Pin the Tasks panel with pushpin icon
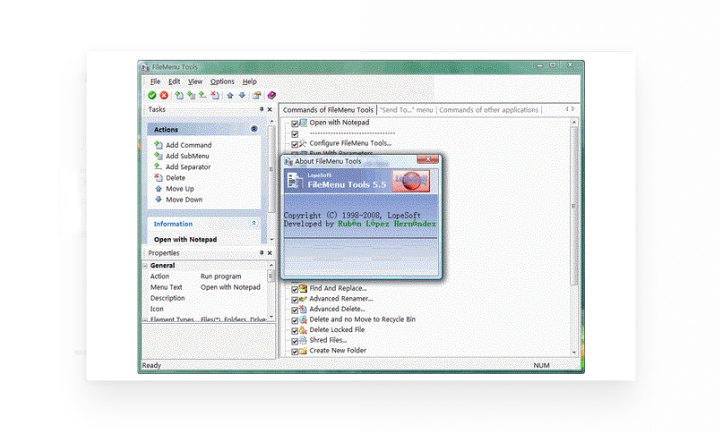 click(261, 109)
